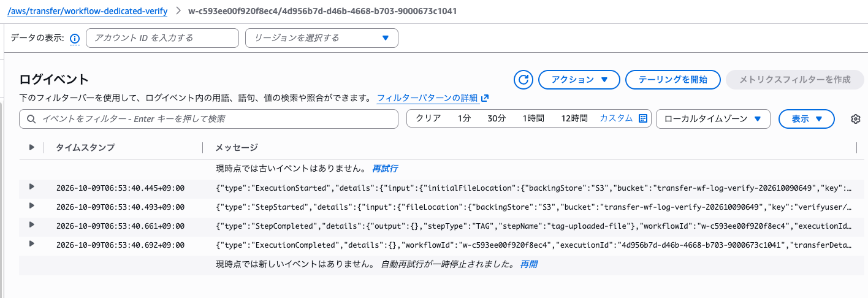Click timestamp 2026-10-09T06:53:40.661+09:00

[120, 226]
